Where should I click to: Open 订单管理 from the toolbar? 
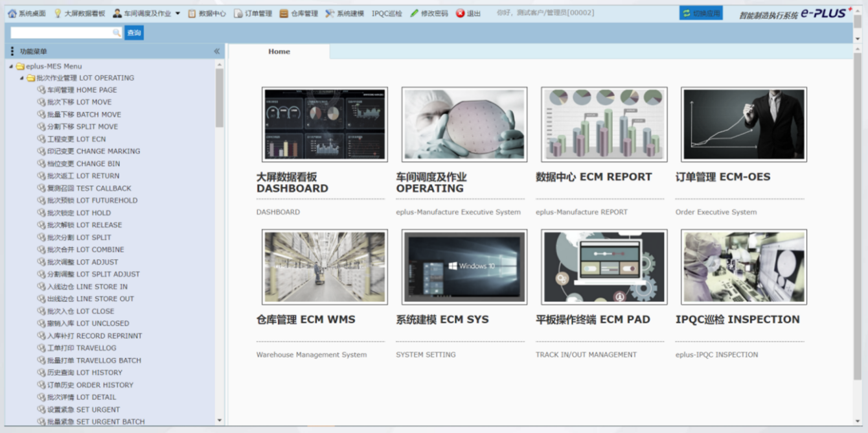click(x=238, y=14)
